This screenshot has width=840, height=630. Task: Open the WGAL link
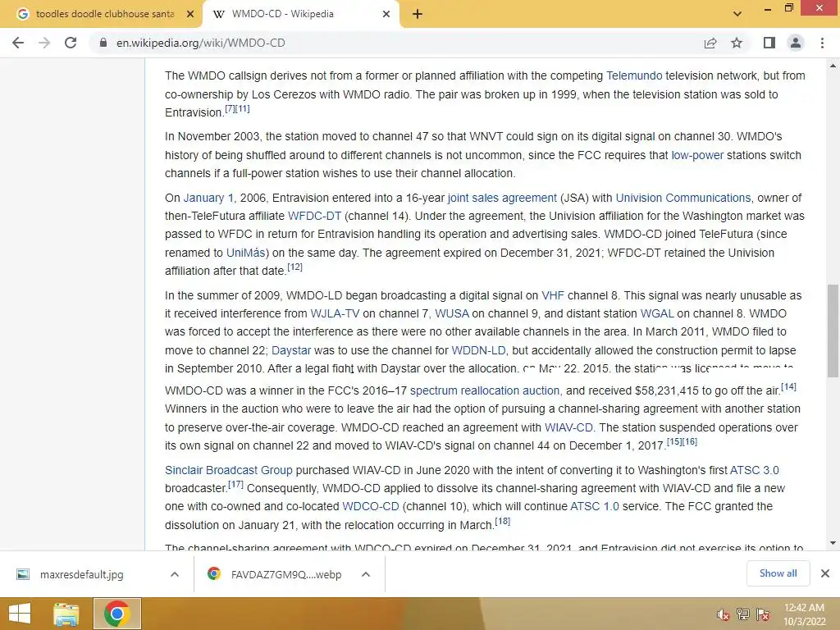657,313
